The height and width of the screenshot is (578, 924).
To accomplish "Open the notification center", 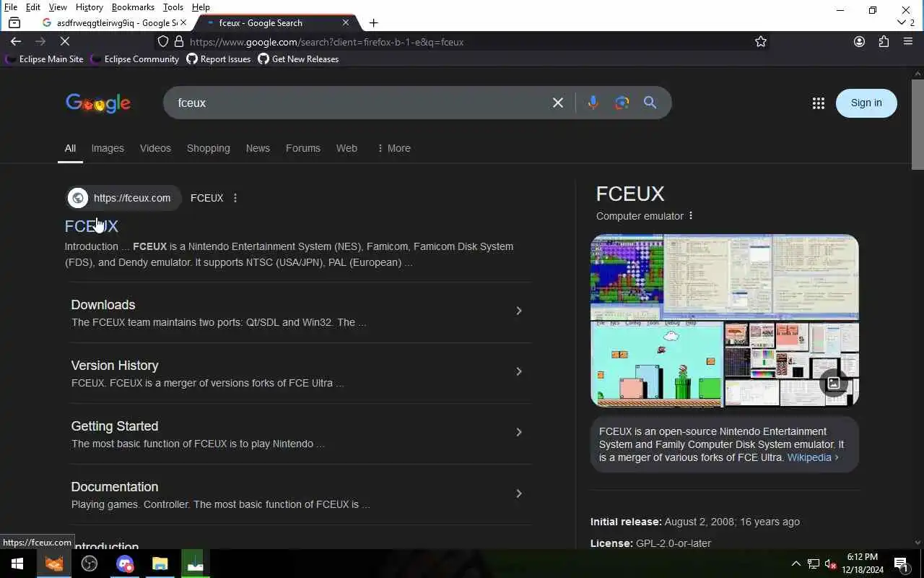I will tap(901, 564).
